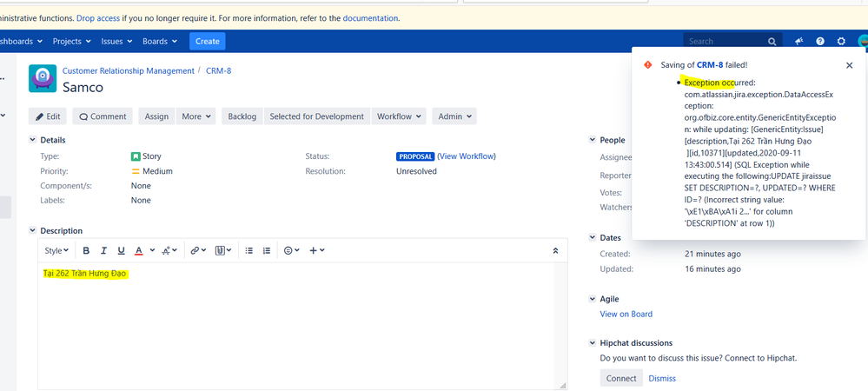The width and height of the screenshot is (868, 391).
Task: Click the red error warning icon
Action: 647,65
